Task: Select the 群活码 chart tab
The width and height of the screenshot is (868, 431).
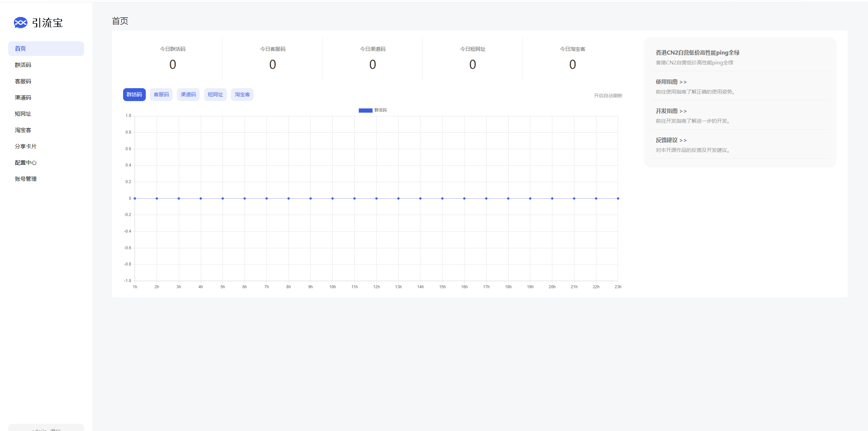Action: [x=134, y=95]
